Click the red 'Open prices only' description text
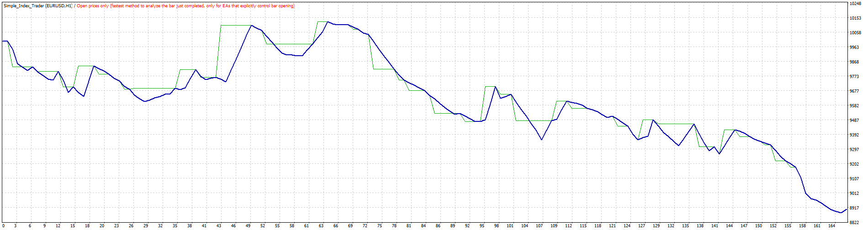The height and width of the screenshot is (230, 868). (x=185, y=6)
